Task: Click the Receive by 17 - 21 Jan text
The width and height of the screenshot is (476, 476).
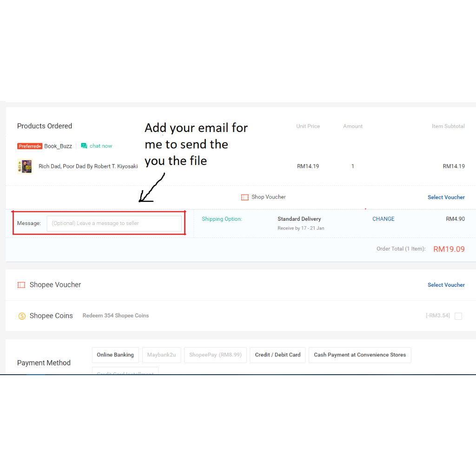Action: [301, 228]
